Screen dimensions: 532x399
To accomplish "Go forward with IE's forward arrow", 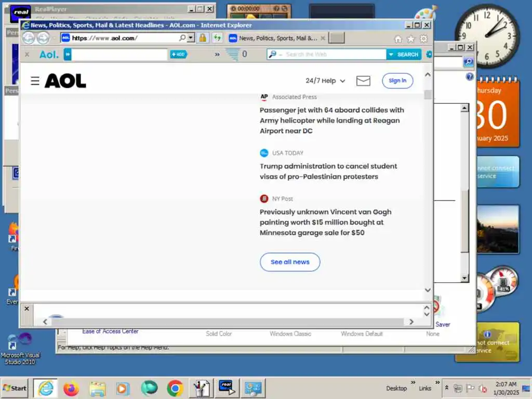I will (x=43, y=38).
